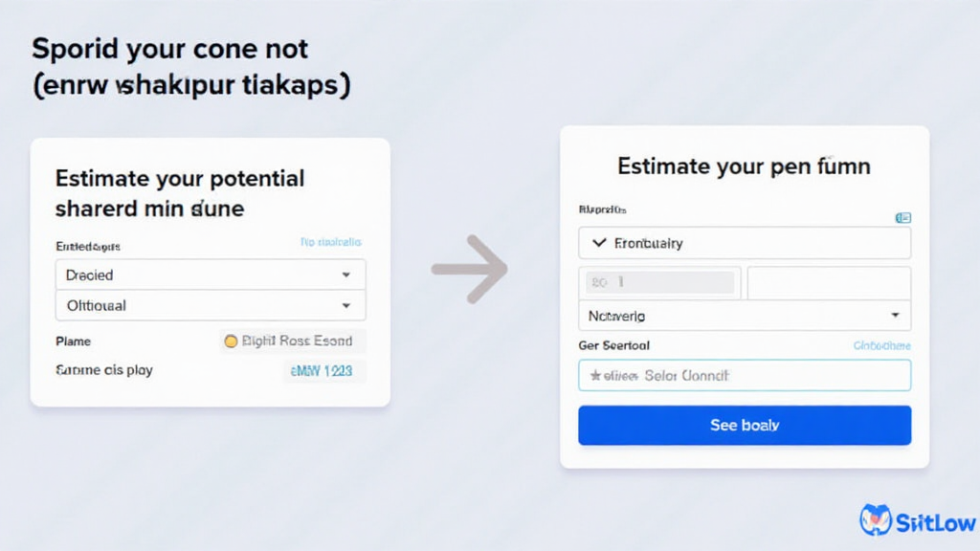Click the grayed input field showing so 1
The height and width of the screenshot is (551, 980).
click(x=659, y=283)
